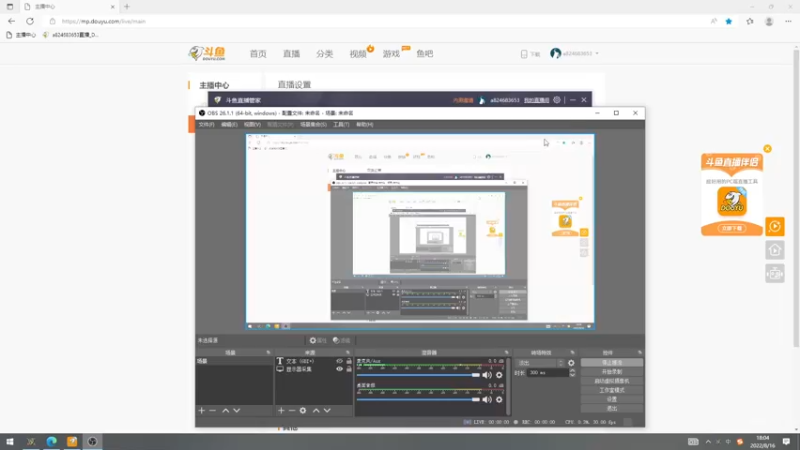Reload the page with the browser refresh icon
The image size is (800, 450).
(30, 21)
